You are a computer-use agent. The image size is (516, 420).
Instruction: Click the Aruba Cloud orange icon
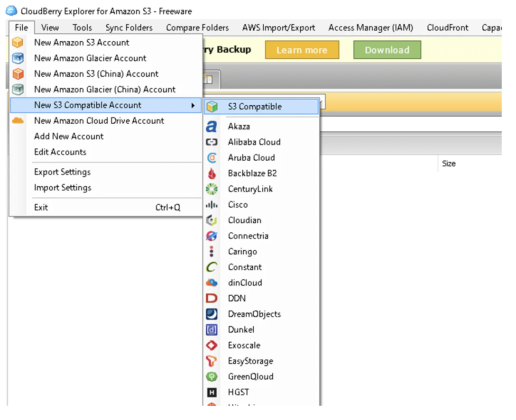212,158
